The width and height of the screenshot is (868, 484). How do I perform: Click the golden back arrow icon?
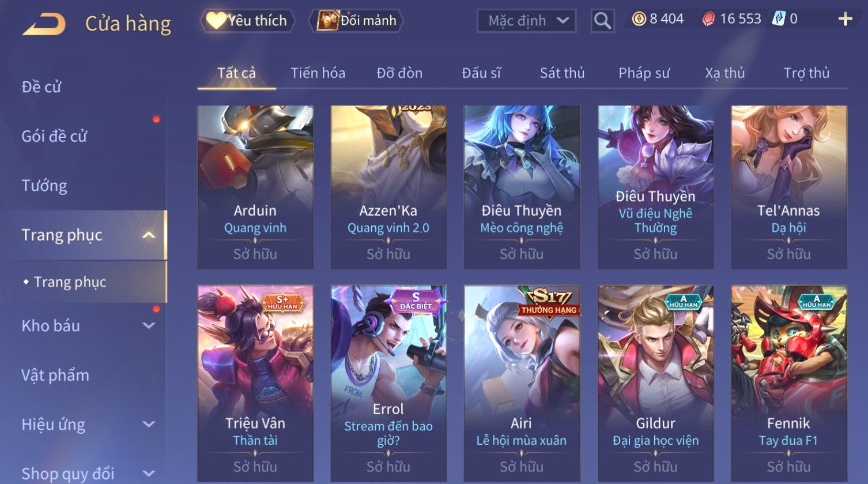(x=44, y=24)
